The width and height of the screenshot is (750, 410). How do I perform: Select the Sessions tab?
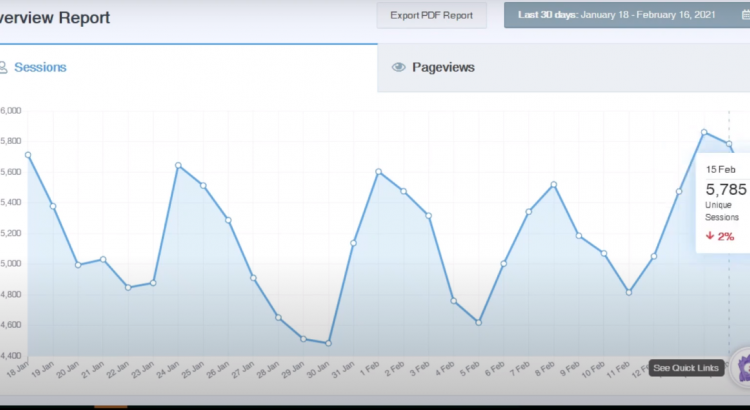[x=40, y=68]
